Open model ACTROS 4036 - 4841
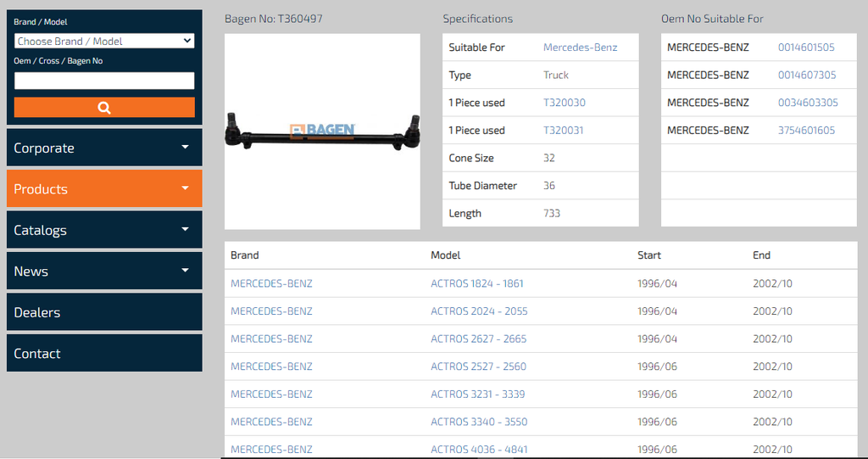Image resolution: width=868 pixels, height=459 pixels. coord(479,450)
